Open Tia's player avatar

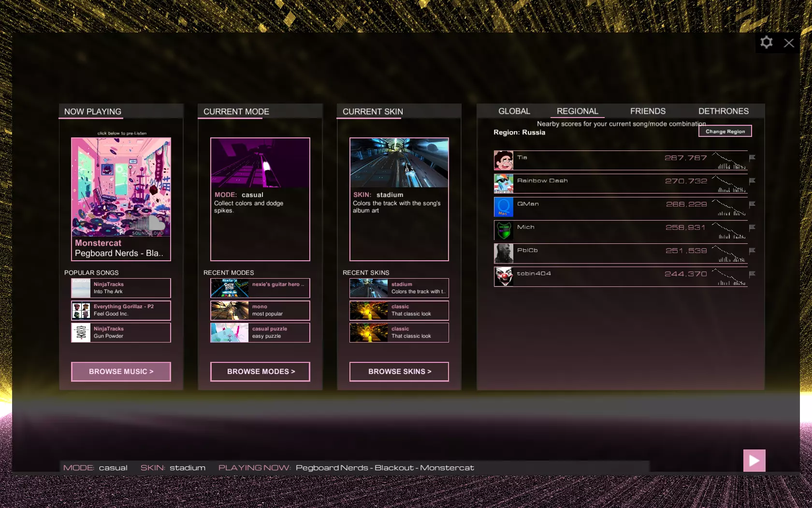504,160
